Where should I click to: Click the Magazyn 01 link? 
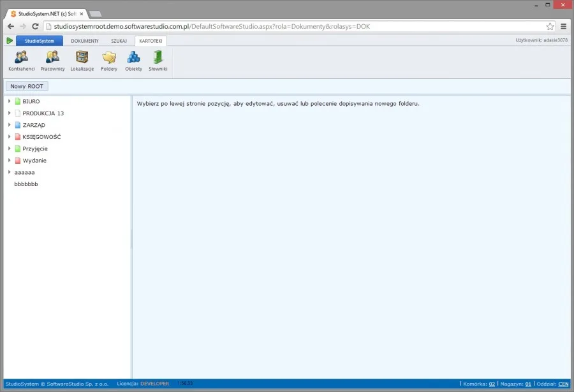(x=528, y=384)
